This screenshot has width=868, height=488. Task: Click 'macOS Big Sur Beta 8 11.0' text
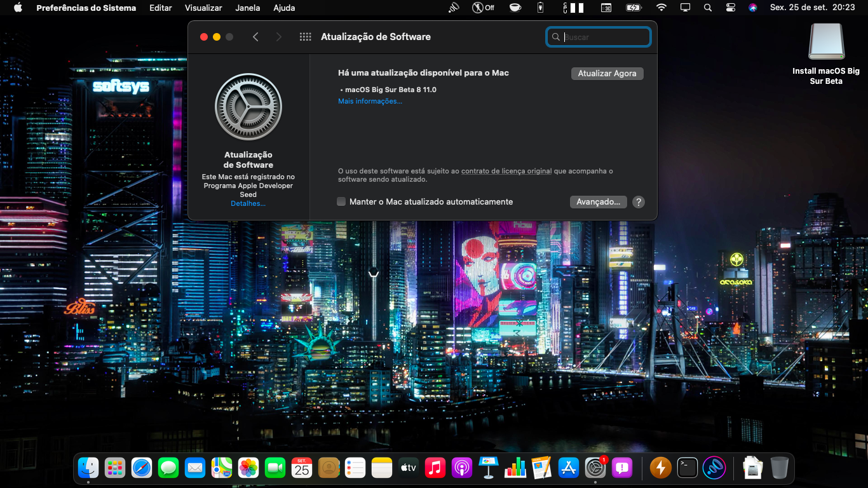pyautogui.click(x=391, y=90)
